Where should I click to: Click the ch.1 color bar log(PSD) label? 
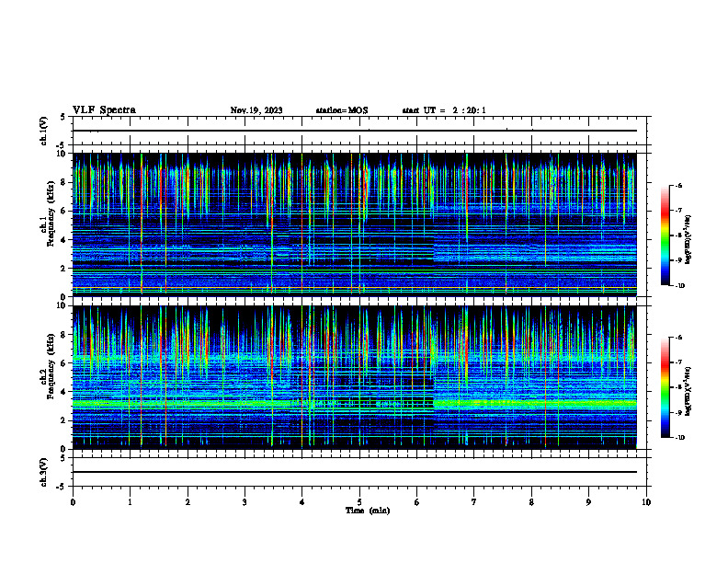coord(688,240)
